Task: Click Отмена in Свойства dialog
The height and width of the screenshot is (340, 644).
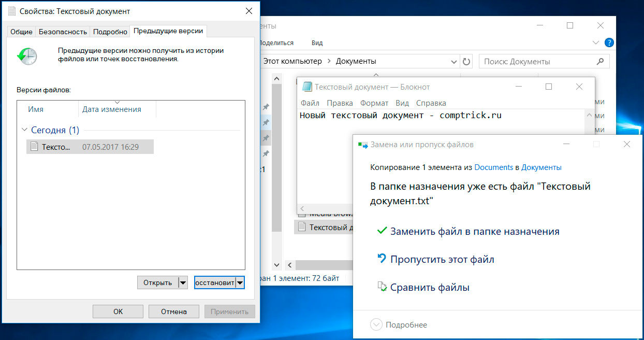Action: (x=174, y=311)
